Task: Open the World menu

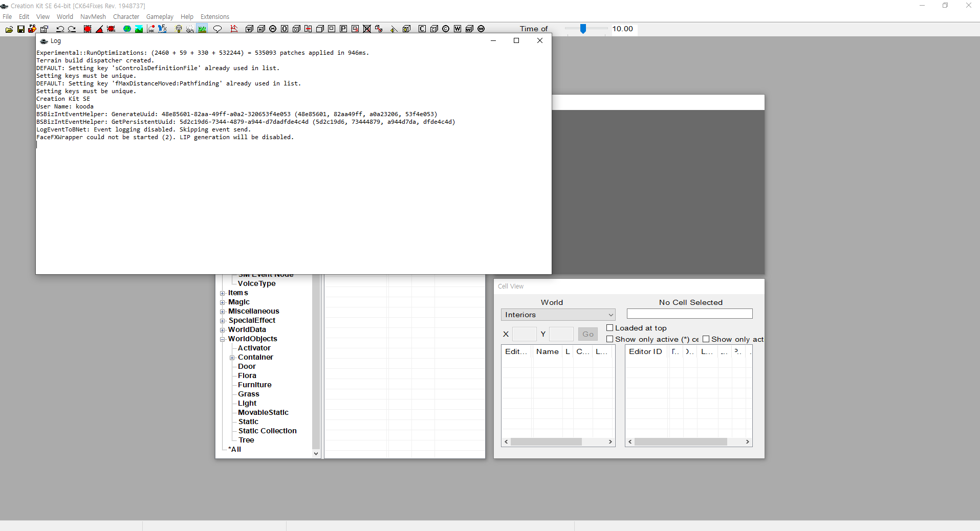Action: pyautogui.click(x=65, y=17)
